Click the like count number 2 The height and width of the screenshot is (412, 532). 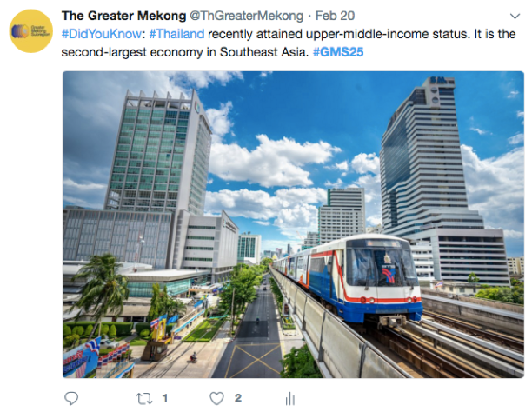(238, 398)
